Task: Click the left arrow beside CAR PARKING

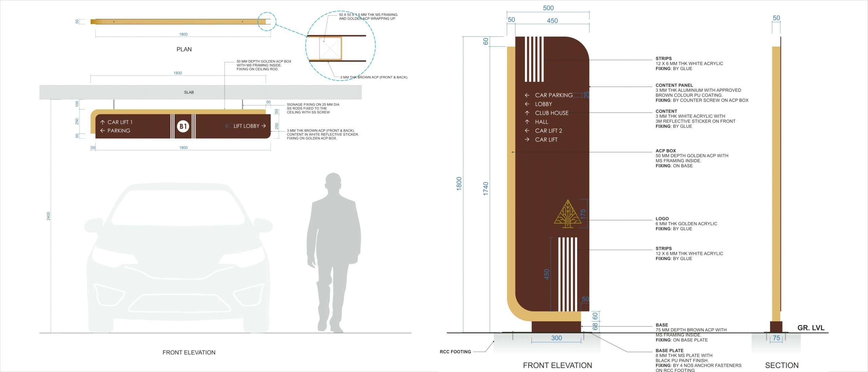Action: (527, 95)
